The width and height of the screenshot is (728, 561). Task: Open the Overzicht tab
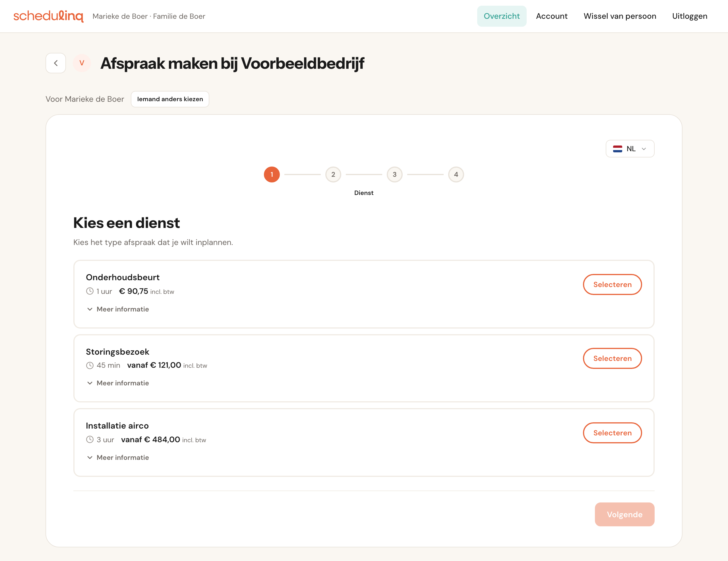pos(501,16)
